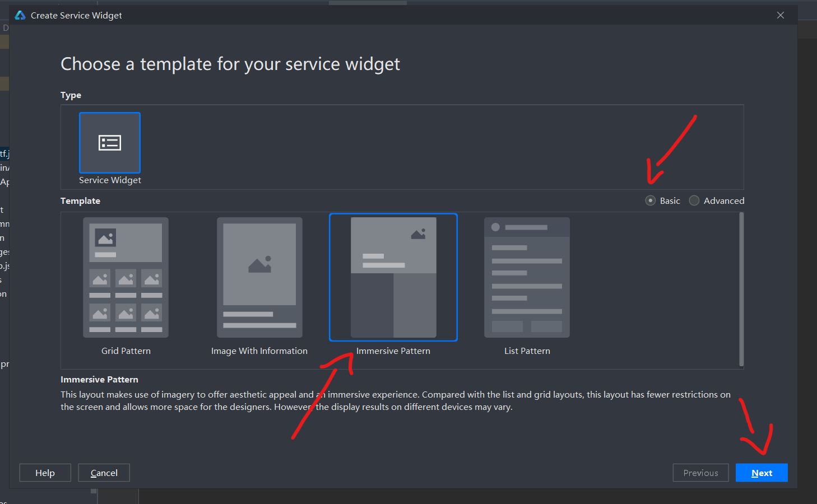
Task: Click the DevEco Studio logo in title bar
Action: [20, 15]
